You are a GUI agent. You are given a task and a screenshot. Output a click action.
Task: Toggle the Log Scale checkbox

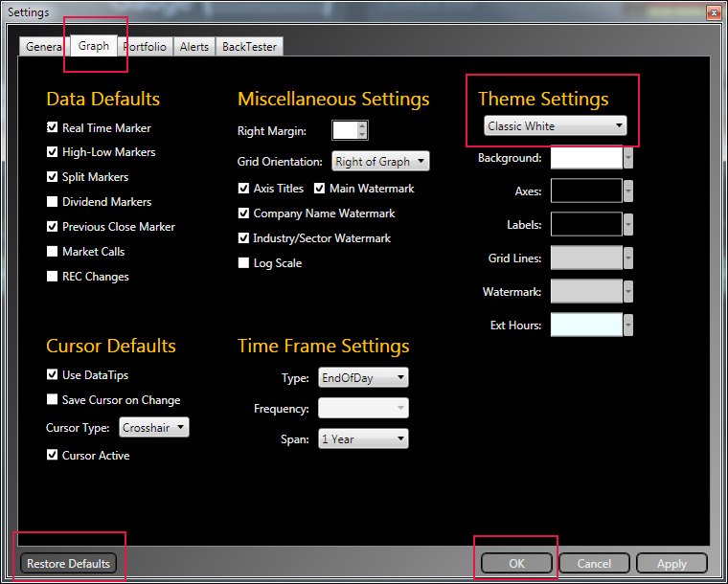[x=244, y=263]
